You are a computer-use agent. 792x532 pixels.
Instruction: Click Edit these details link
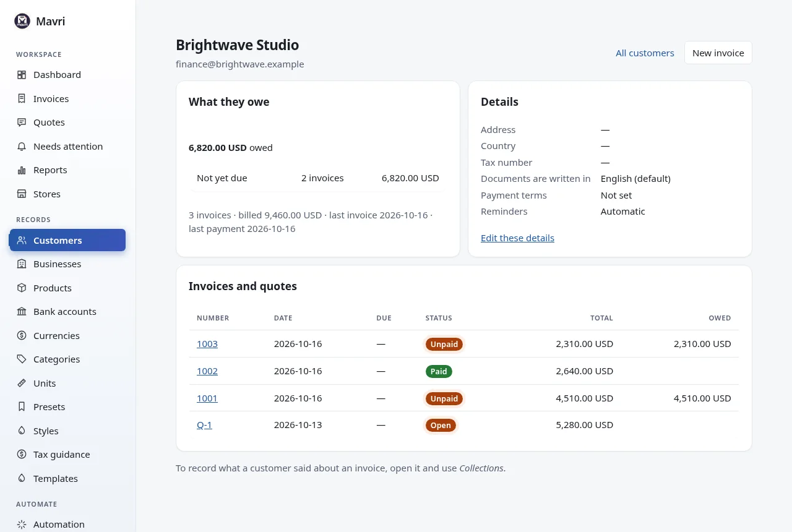[x=517, y=238]
